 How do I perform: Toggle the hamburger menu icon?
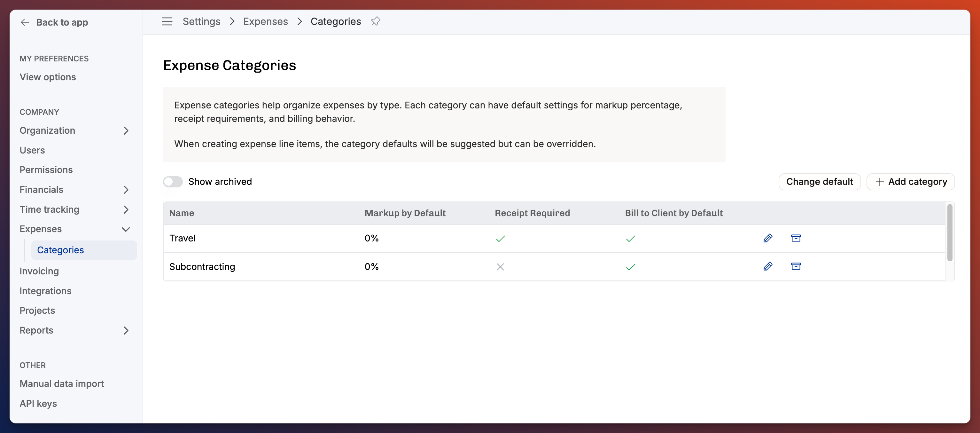[x=167, y=21]
